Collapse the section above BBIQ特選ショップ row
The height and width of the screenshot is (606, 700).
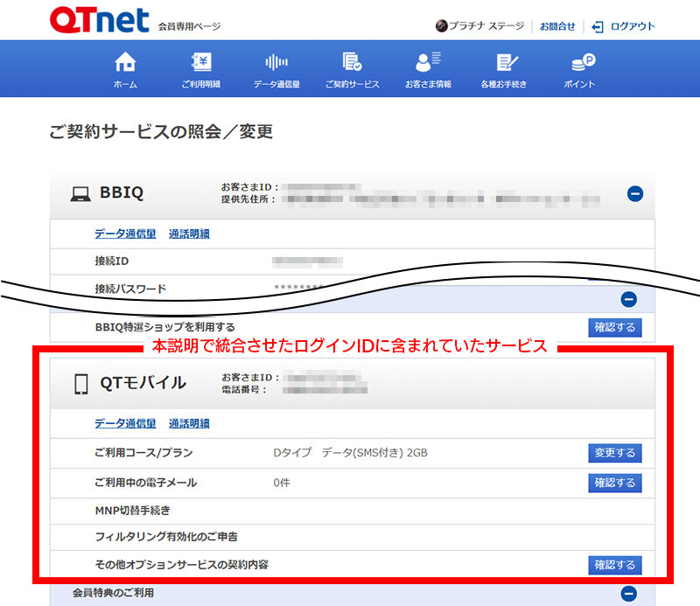628,299
